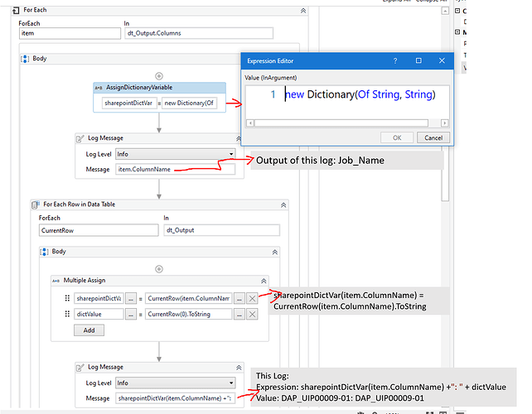The image size is (532, 414).
Task: Click Expression Editor horizontal scrollbar left arrow
Action: tap(250, 123)
